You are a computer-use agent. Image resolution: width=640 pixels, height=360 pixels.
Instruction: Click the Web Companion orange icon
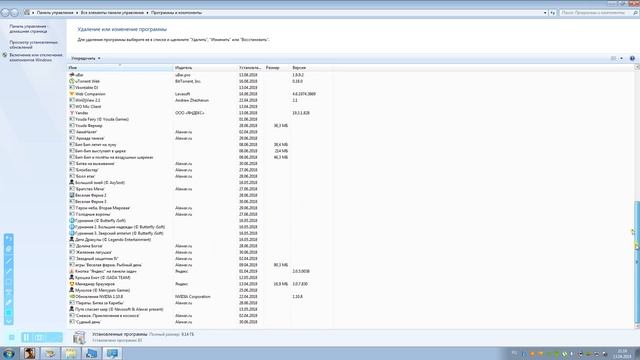click(x=72, y=94)
